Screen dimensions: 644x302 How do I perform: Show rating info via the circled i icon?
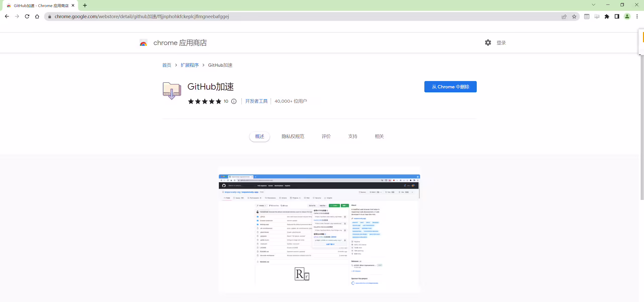[x=234, y=101]
